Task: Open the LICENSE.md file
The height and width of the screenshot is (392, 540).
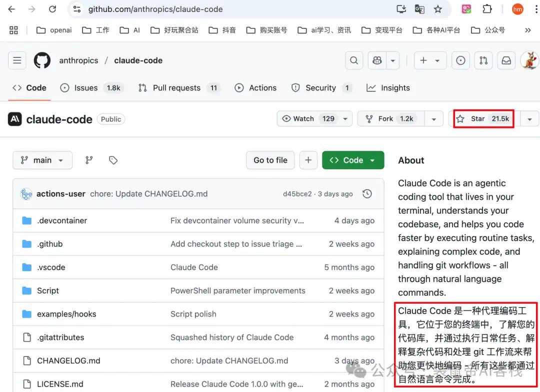Action: coord(60,385)
